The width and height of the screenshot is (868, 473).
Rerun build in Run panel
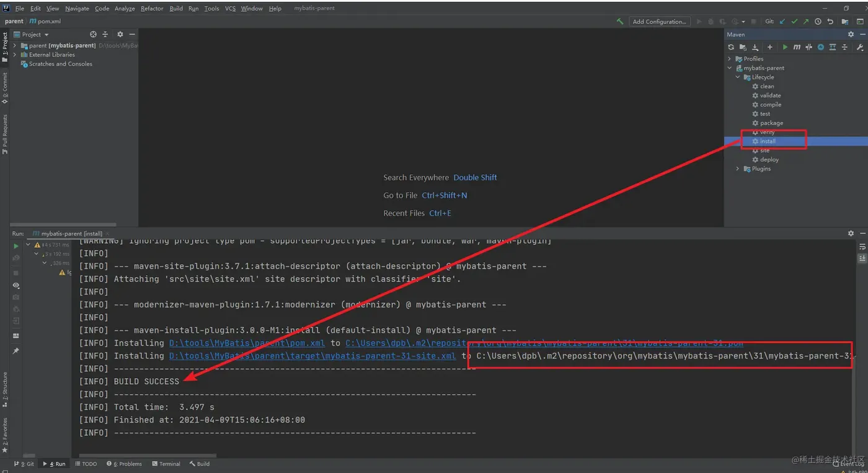[x=16, y=246]
